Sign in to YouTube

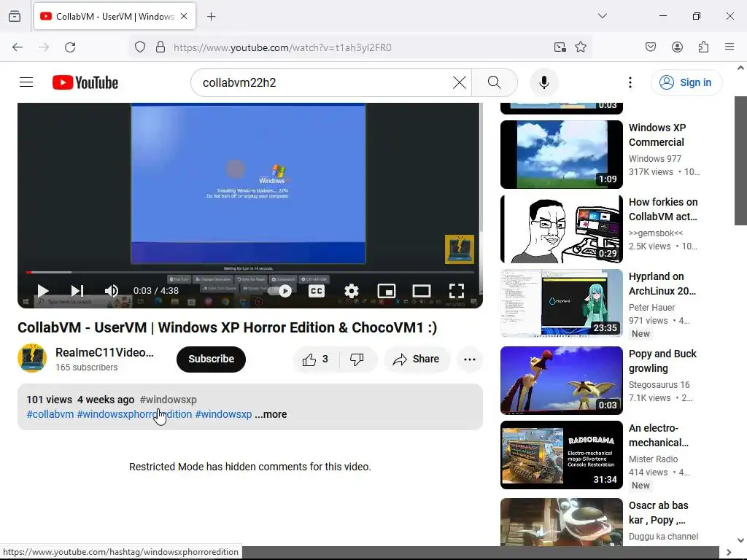pyautogui.click(x=686, y=82)
